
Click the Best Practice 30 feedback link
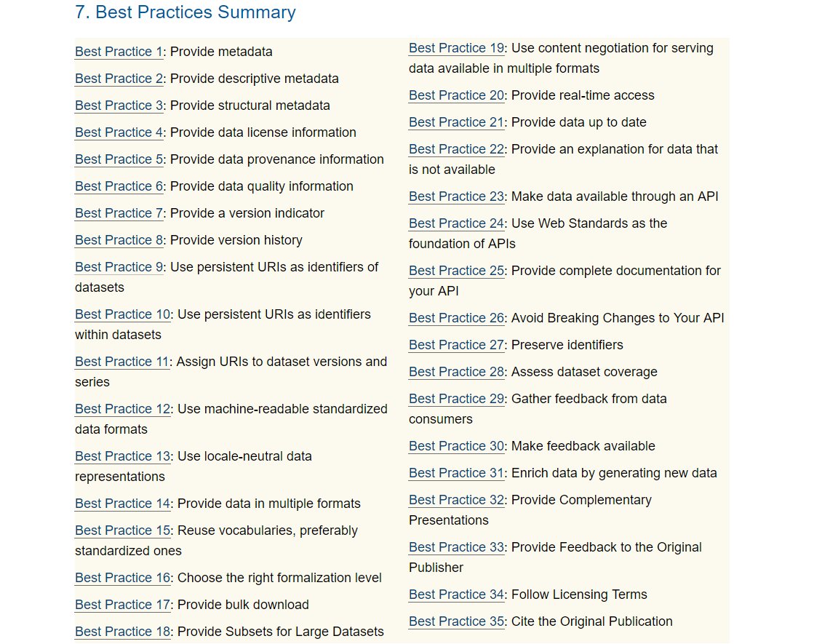tap(456, 447)
